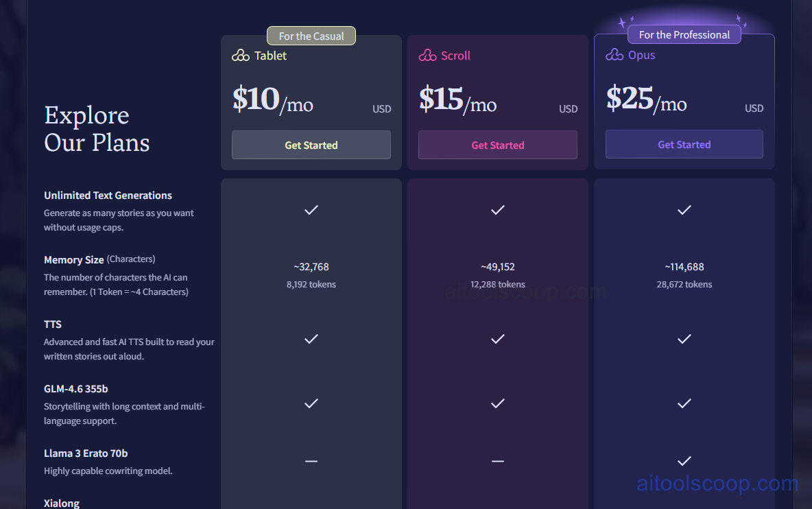The image size is (812, 509).
Task: Click Get Started on the Opus plan
Action: click(684, 144)
